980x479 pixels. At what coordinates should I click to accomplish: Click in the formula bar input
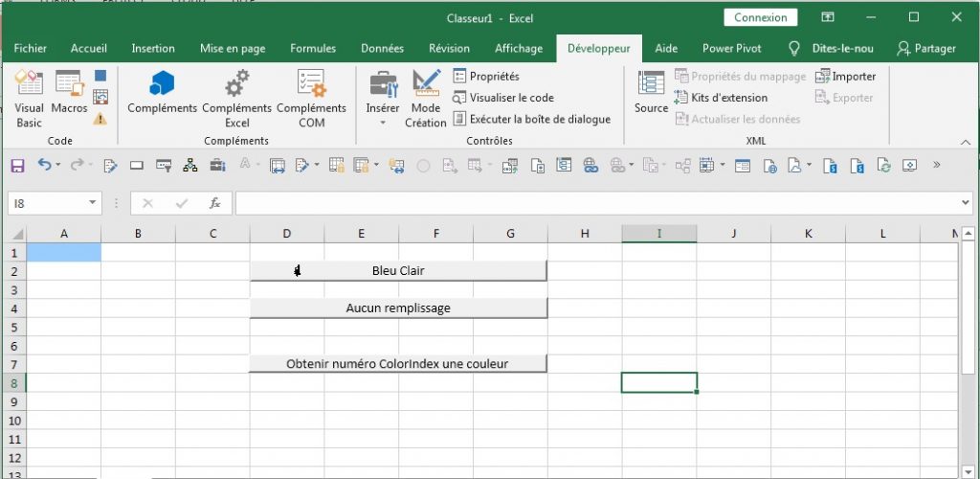click(597, 202)
